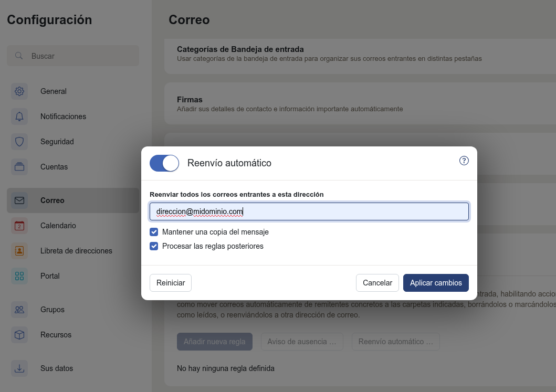Click the General gear icon
Image resolution: width=556 pixels, height=392 pixels.
coord(19,91)
